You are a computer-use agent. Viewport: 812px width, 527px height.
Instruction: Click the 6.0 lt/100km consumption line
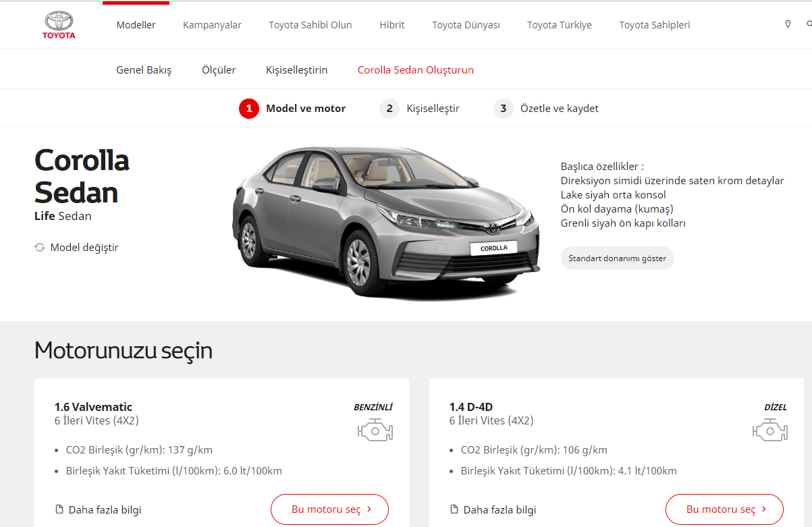pos(173,471)
